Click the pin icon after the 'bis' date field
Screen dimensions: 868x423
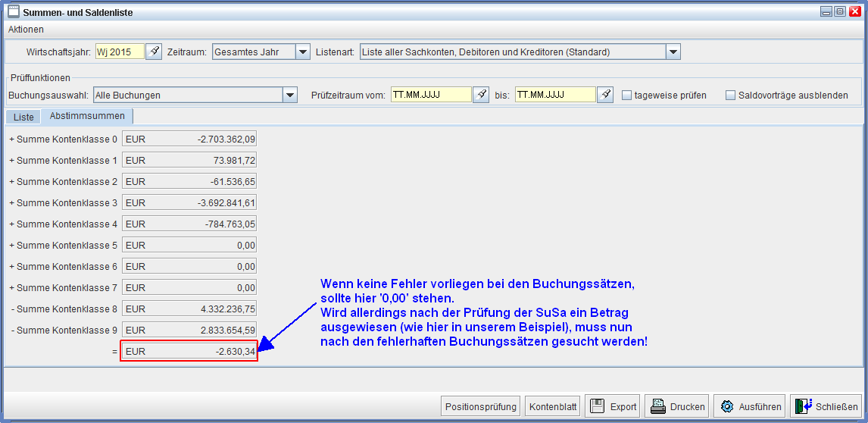(604, 95)
